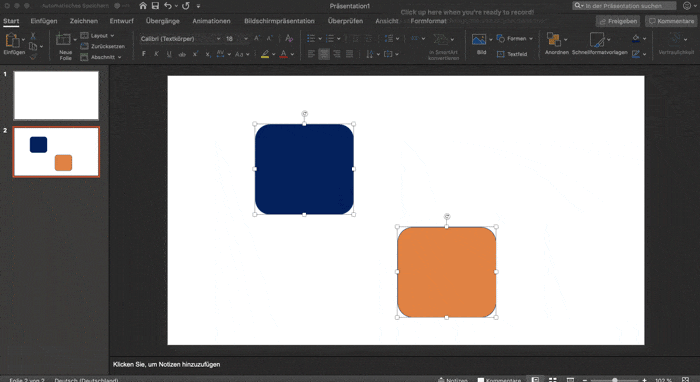Clear all formatting with the eraser A icon
The height and width of the screenshot is (382, 700).
(289, 38)
